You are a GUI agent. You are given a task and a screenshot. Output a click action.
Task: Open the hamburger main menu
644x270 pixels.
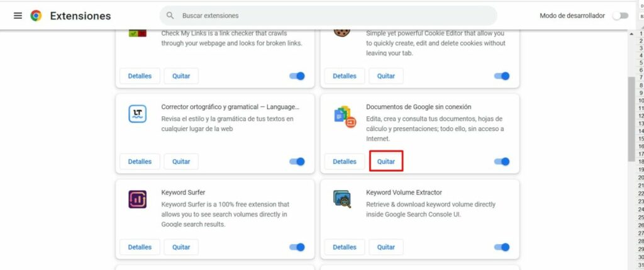[18, 16]
